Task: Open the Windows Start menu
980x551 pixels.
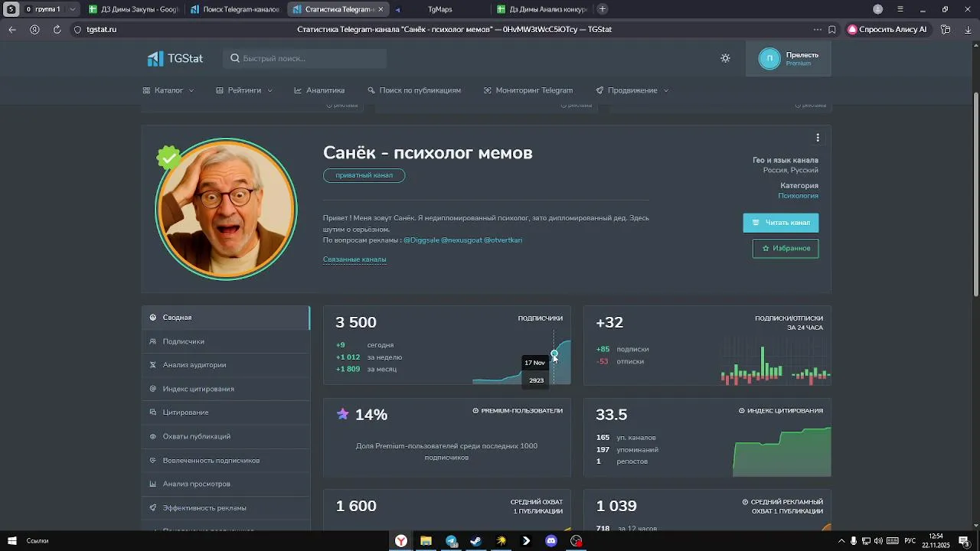Action: click(x=11, y=541)
